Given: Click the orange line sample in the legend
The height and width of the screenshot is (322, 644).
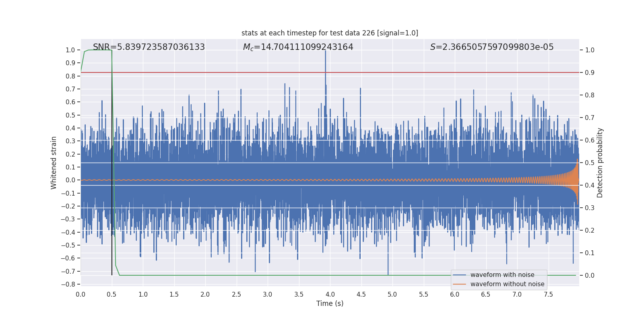Looking at the screenshot, I should [x=460, y=284].
